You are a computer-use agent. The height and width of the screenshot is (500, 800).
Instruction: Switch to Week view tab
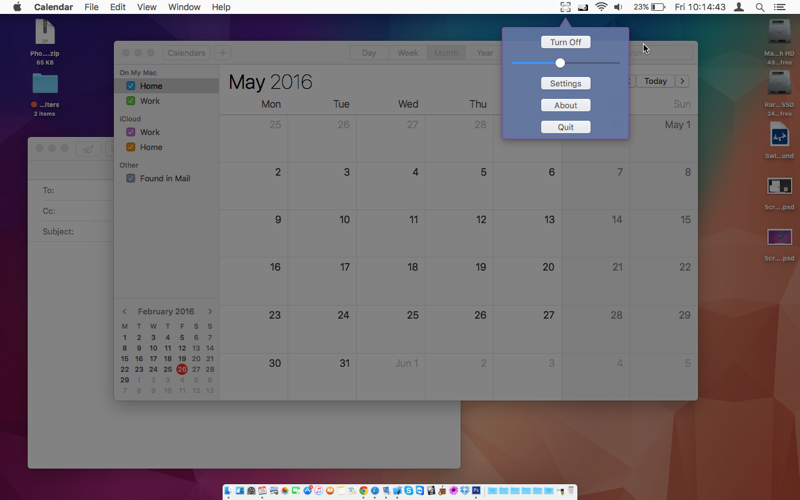[x=408, y=53]
